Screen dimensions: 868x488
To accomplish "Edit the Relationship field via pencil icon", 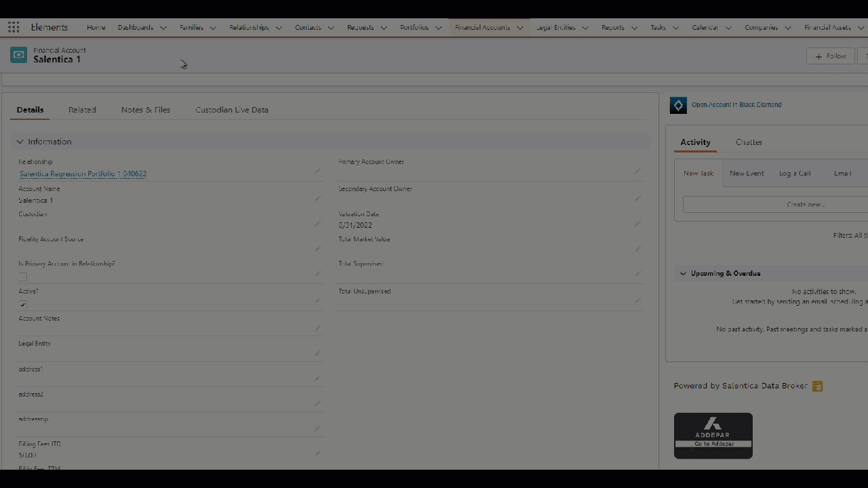I will point(317,171).
